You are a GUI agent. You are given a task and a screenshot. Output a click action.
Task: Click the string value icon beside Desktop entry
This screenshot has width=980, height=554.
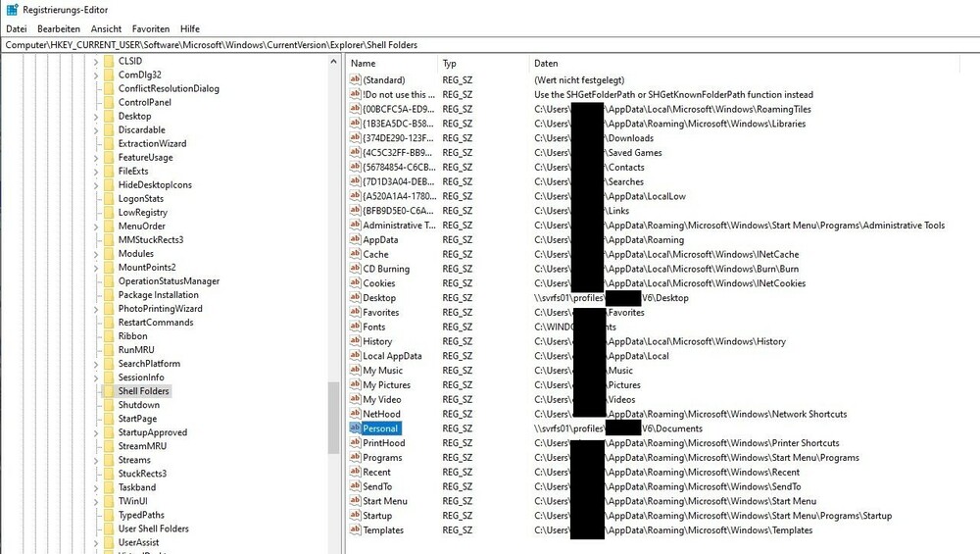[x=355, y=298]
